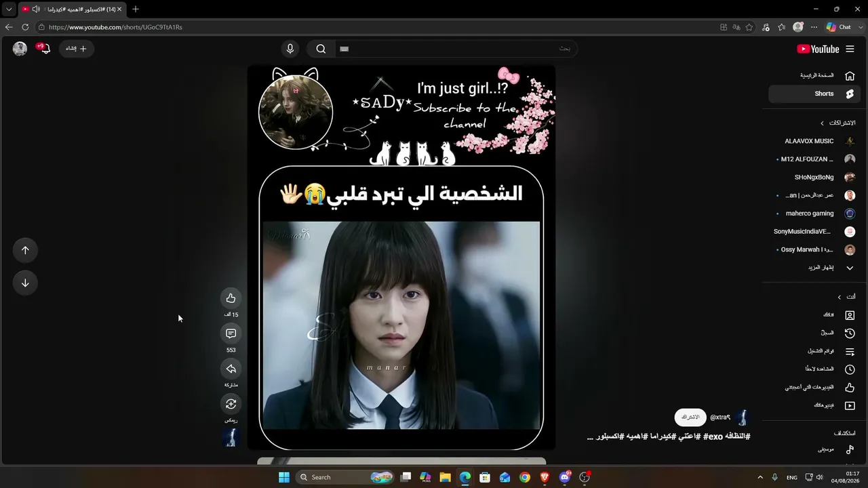Open the Edge Favorites list icon
Screen dimensions: 868x488
(x=782, y=27)
